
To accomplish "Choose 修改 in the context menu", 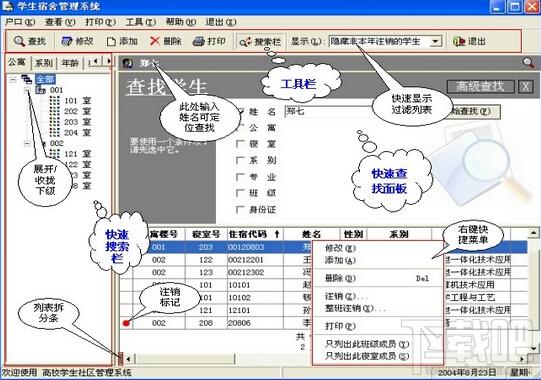I will tap(377, 248).
